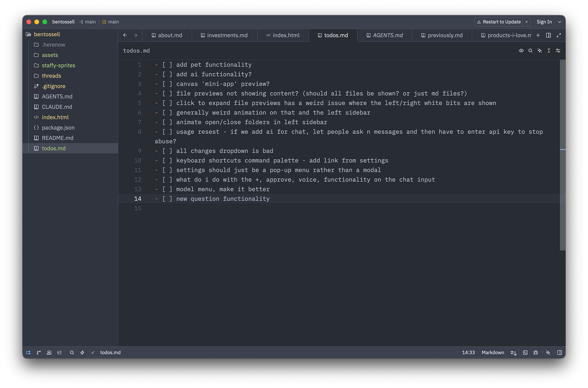Add a new tab with plus icon
The height and width of the screenshot is (388, 588).
coord(538,35)
